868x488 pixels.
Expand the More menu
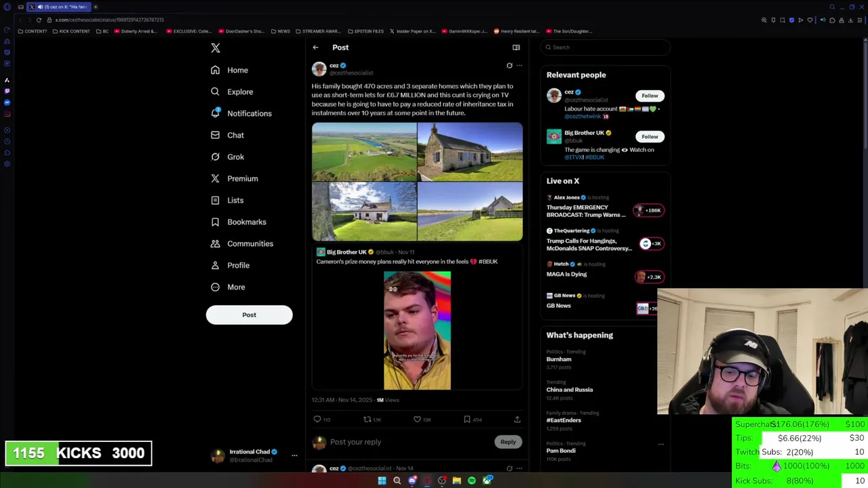click(x=227, y=287)
